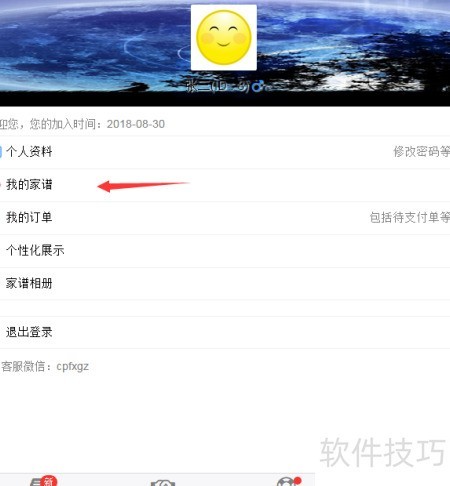
Task: Tap the username text under the avatar
Action: coord(217,87)
